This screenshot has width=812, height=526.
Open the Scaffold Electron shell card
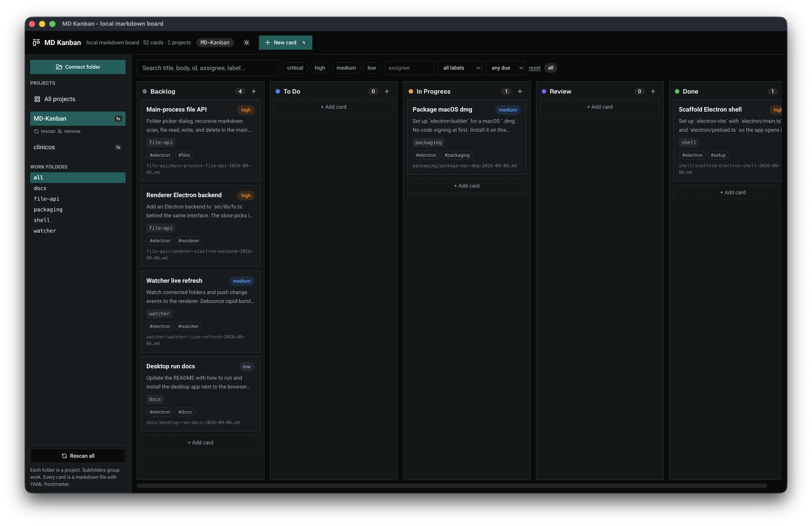(x=727, y=140)
